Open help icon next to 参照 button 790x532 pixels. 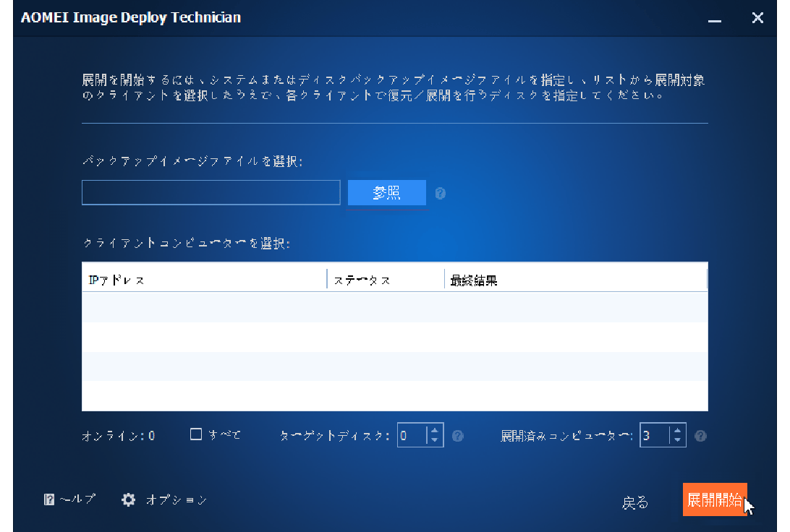(x=441, y=193)
